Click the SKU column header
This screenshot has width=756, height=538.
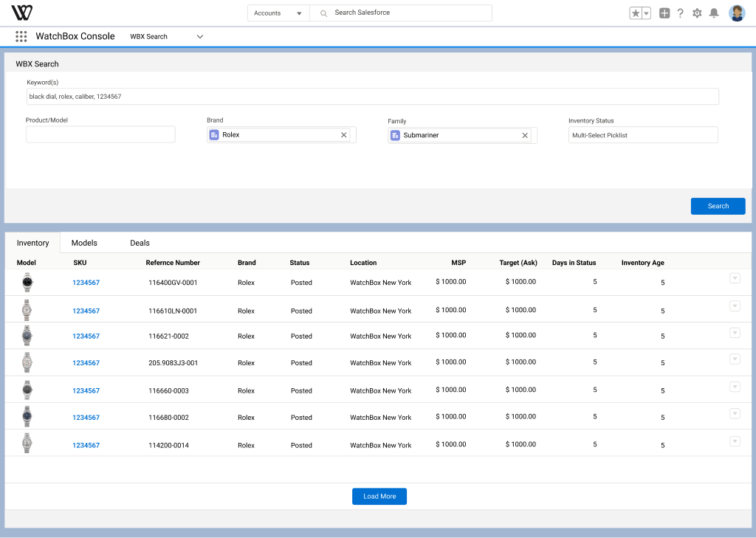pyautogui.click(x=80, y=263)
